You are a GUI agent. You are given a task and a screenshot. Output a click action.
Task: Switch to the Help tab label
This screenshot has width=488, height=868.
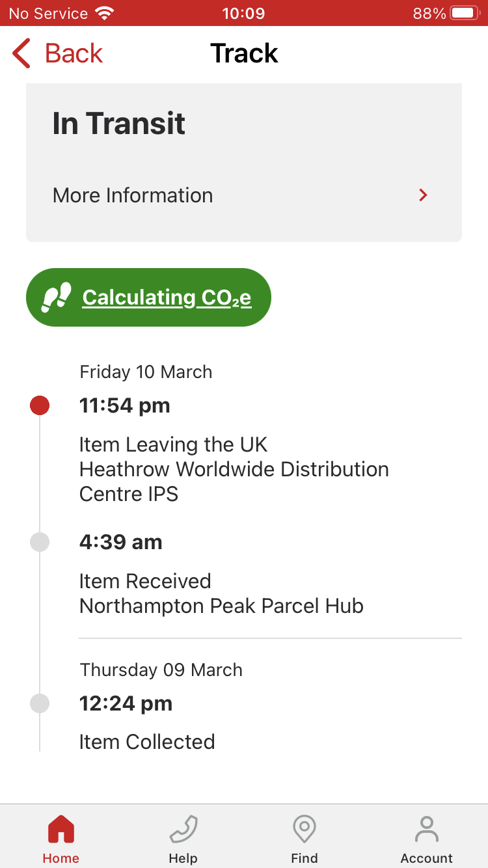183,858
